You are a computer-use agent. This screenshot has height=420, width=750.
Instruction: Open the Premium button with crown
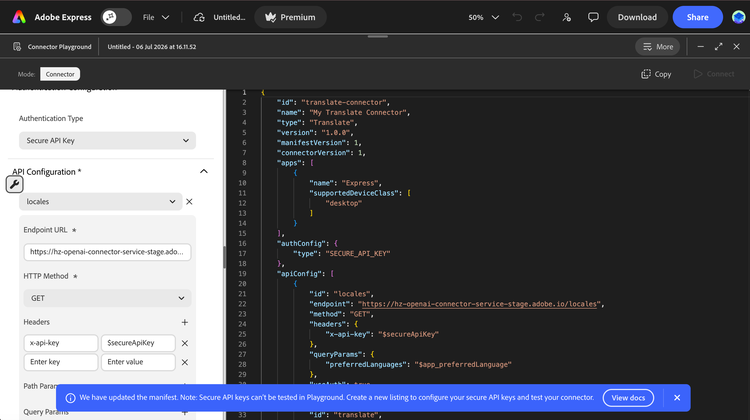click(x=290, y=17)
